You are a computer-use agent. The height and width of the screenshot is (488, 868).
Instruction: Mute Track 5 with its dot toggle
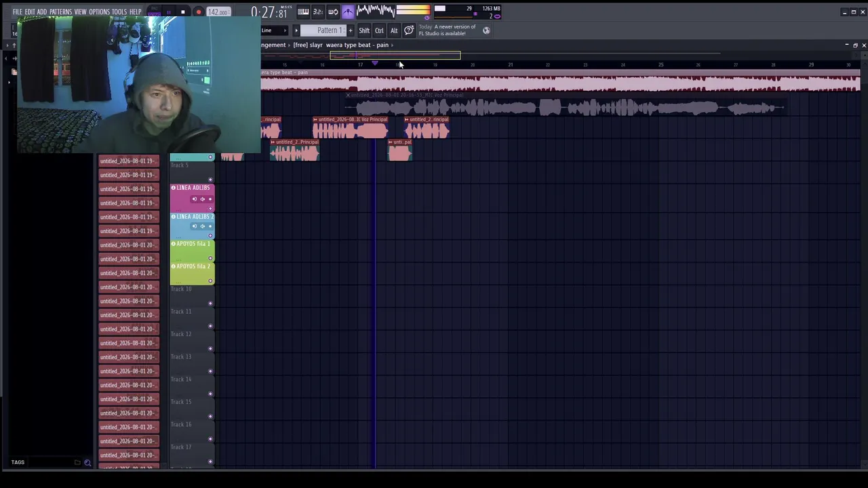210,180
